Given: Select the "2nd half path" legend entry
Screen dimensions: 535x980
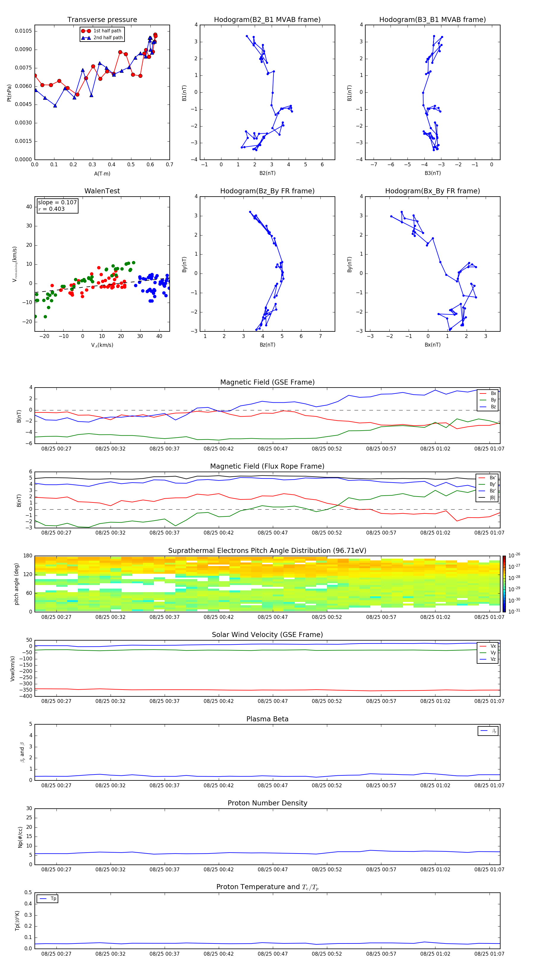Looking at the screenshot, I should (102, 38).
